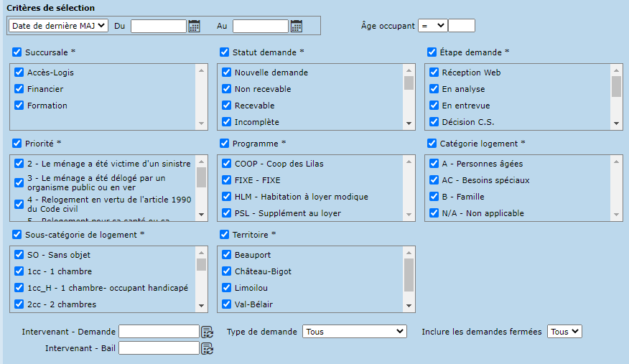Toggle 'B - Famille' housing category
629x364 pixels.
434,197
